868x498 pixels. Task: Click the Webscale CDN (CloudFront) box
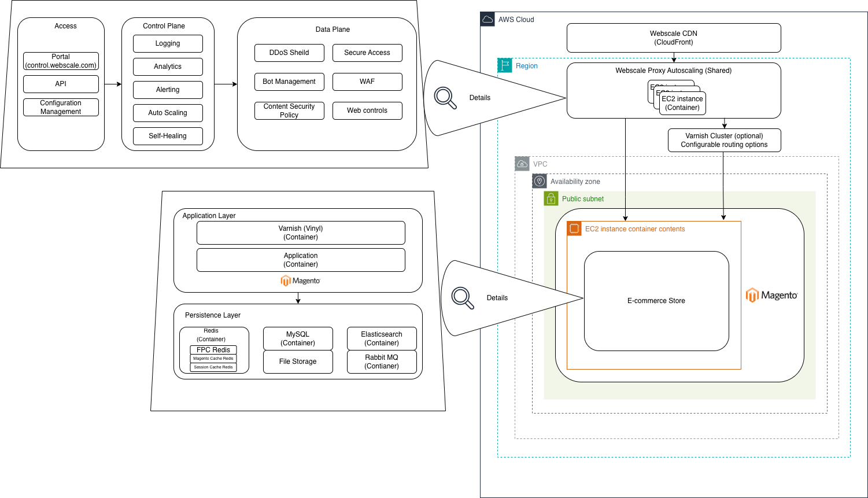pos(674,38)
